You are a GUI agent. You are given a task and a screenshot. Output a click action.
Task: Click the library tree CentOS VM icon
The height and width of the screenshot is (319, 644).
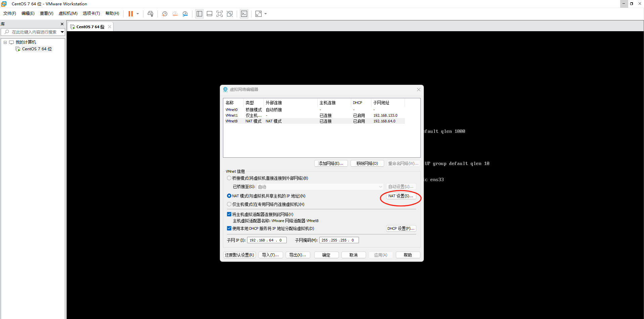(18, 49)
